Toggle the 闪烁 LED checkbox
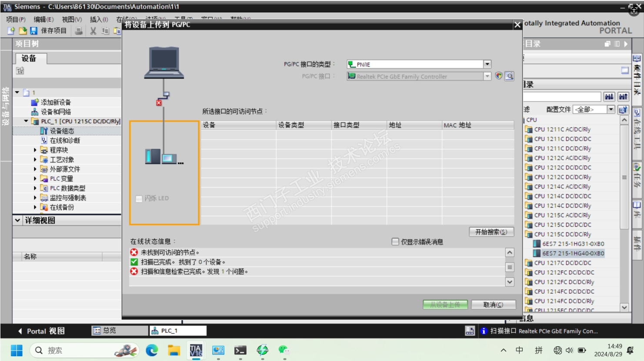The height and width of the screenshot is (361, 644). pos(139,199)
